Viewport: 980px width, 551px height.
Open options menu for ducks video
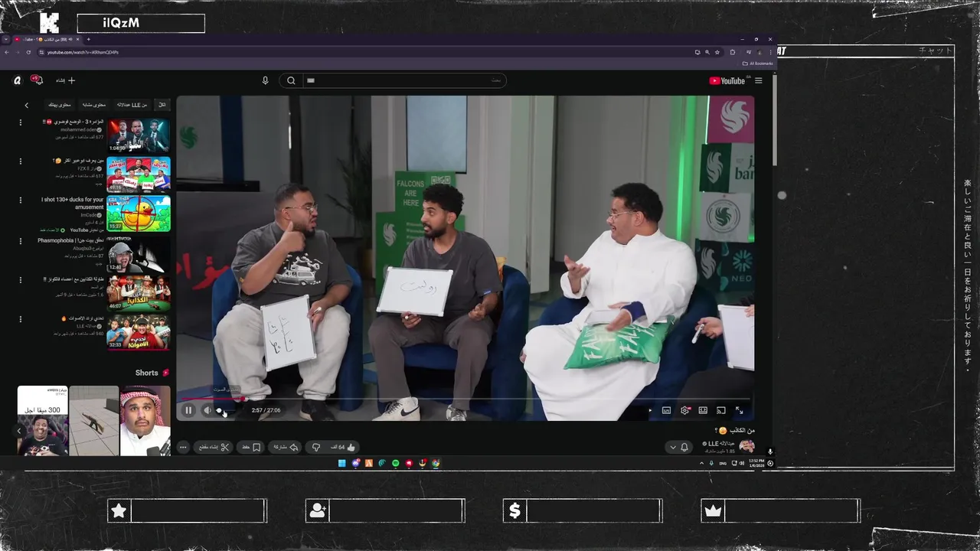click(21, 201)
